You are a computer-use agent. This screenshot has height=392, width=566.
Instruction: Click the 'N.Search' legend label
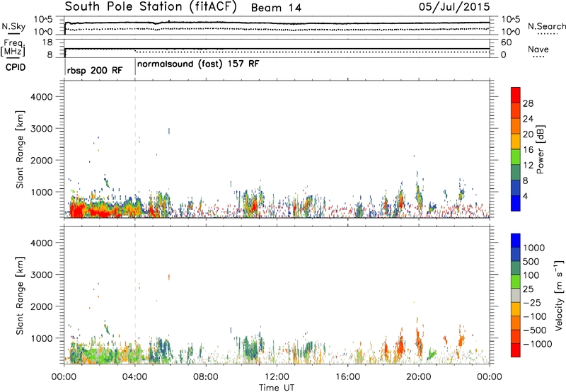546,26
